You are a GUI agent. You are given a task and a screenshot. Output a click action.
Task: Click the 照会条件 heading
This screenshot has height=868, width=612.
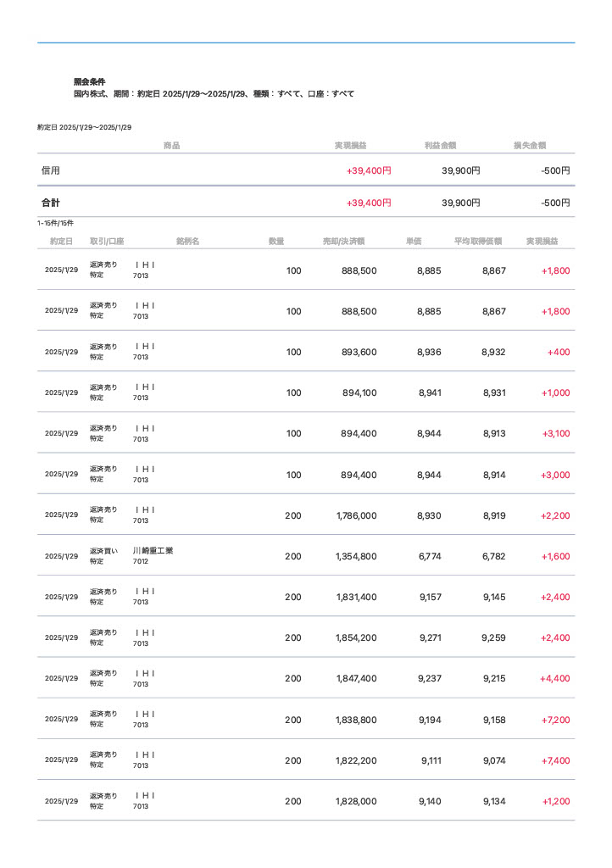tap(90, 81)
